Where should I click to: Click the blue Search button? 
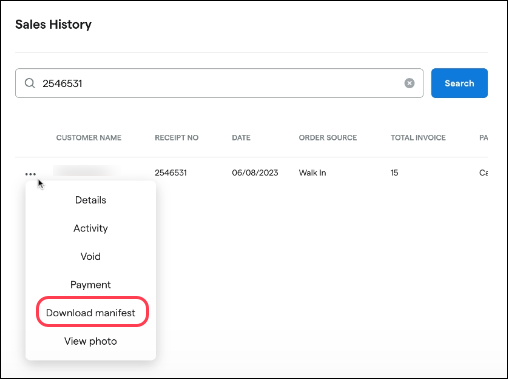click(459, 83)
